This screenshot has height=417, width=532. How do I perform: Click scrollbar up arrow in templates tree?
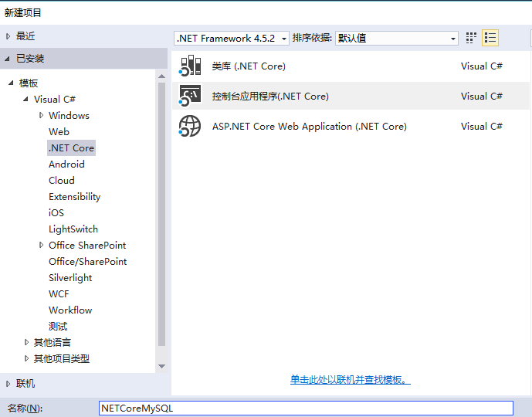[162, 76]
